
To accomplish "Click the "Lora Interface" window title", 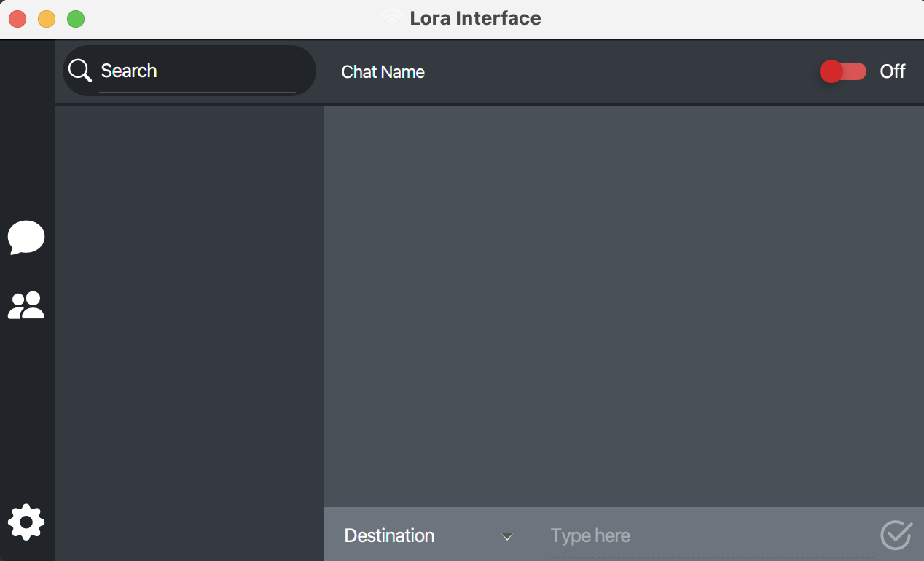I will pyautogui.click(x=475, y=18).
